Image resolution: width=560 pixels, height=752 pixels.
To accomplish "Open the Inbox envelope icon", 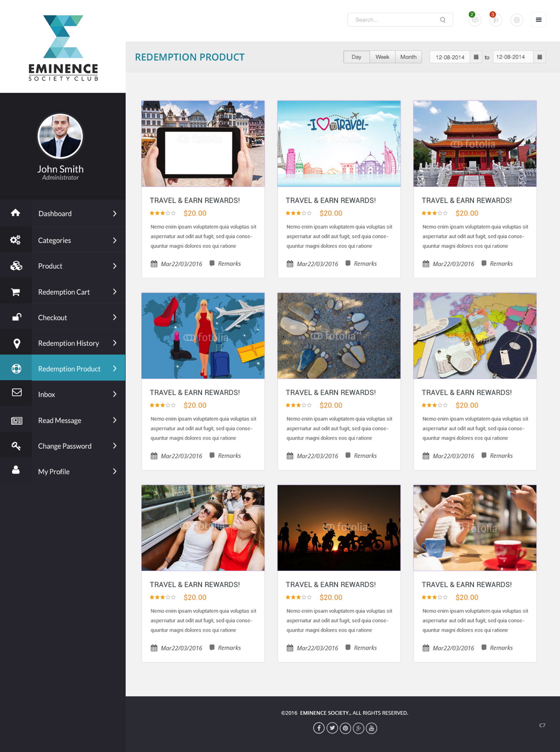I will (x=16, y=394).
